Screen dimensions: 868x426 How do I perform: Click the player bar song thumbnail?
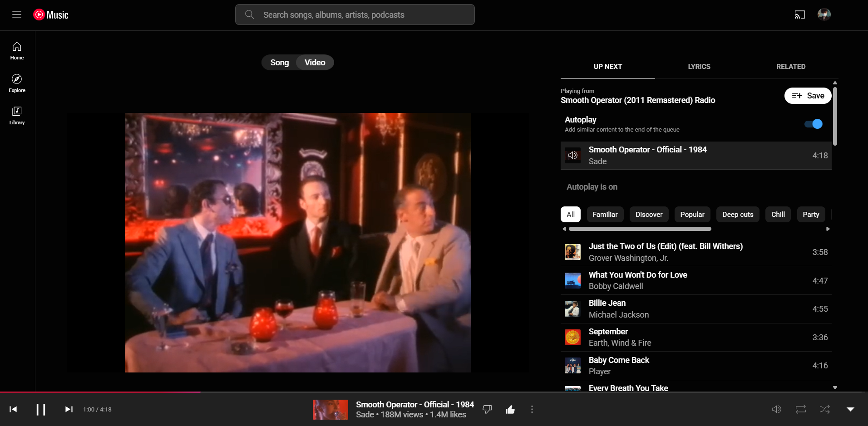click(330, 409)
